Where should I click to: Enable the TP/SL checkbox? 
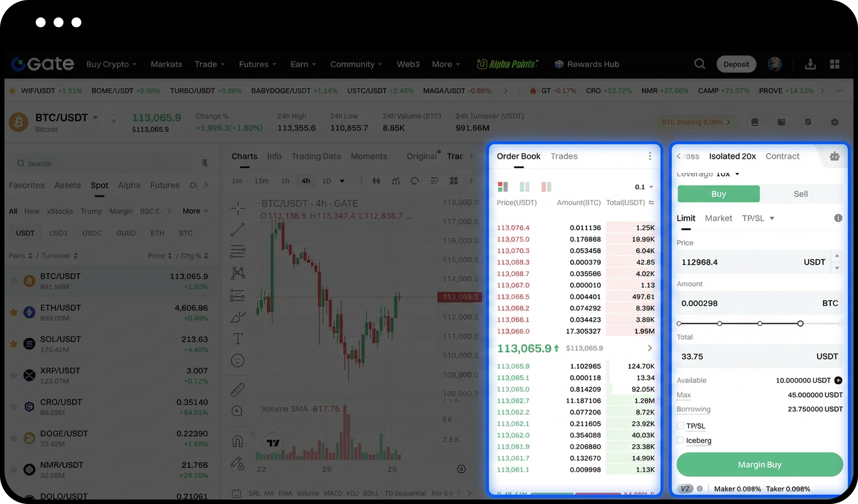[x=680, y=426]
